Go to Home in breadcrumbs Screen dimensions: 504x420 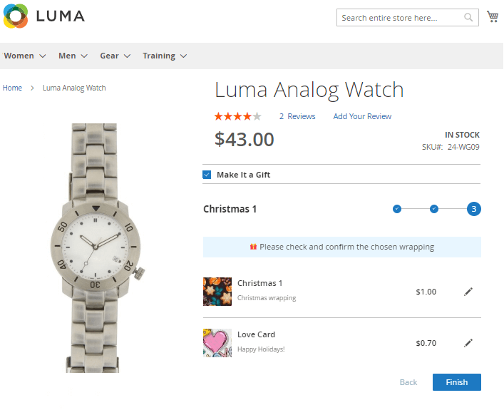(x=12, y=88)
